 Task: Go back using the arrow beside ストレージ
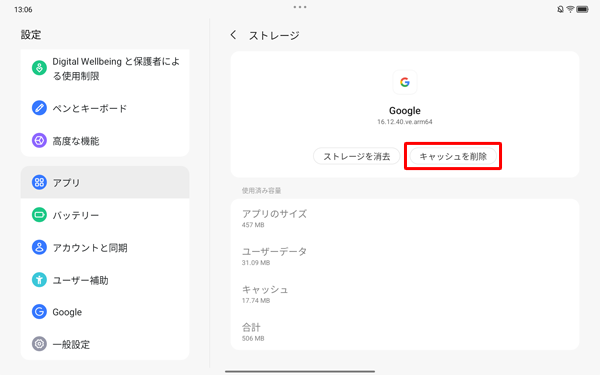pyautogui.click(x=233, y=35)
